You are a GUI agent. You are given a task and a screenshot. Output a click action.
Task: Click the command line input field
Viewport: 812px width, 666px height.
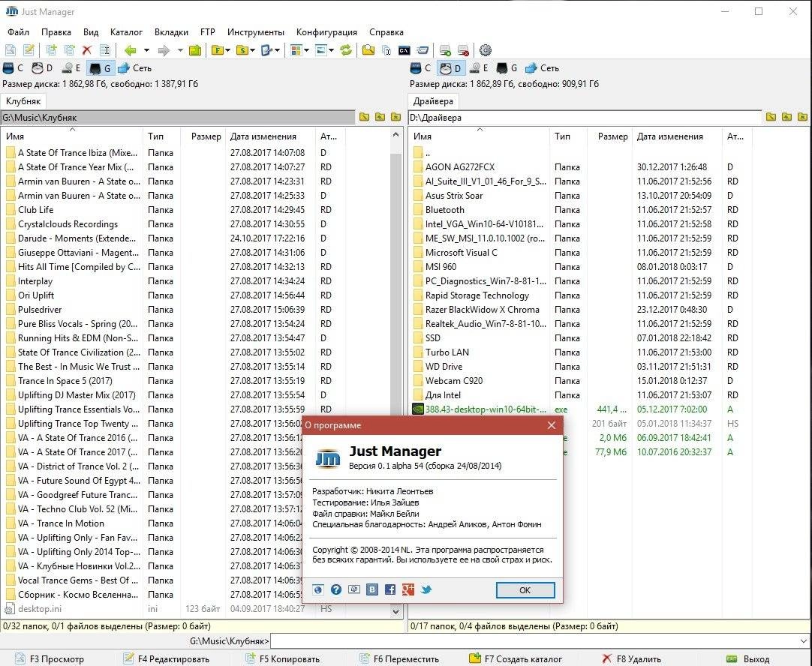534,641
